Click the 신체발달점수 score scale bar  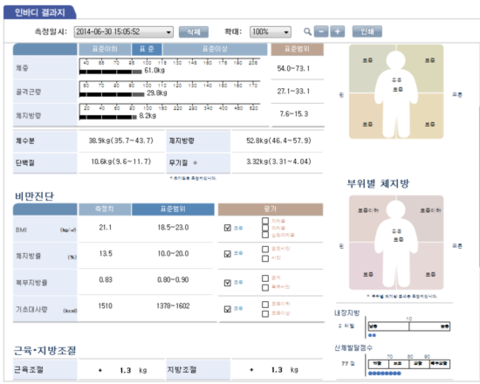[x=409, y=363]
